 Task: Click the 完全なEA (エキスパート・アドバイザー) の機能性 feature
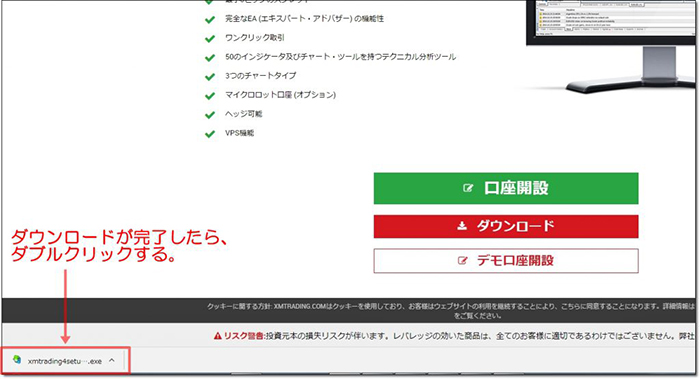pyautogui.click(x=304, y=19)
